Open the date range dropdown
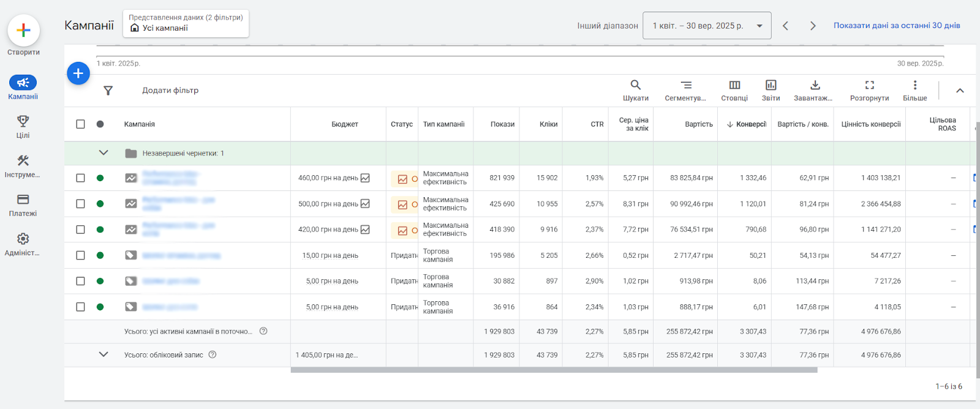The height and width of the screenshot is (409, 980). [x=706, y=26]
